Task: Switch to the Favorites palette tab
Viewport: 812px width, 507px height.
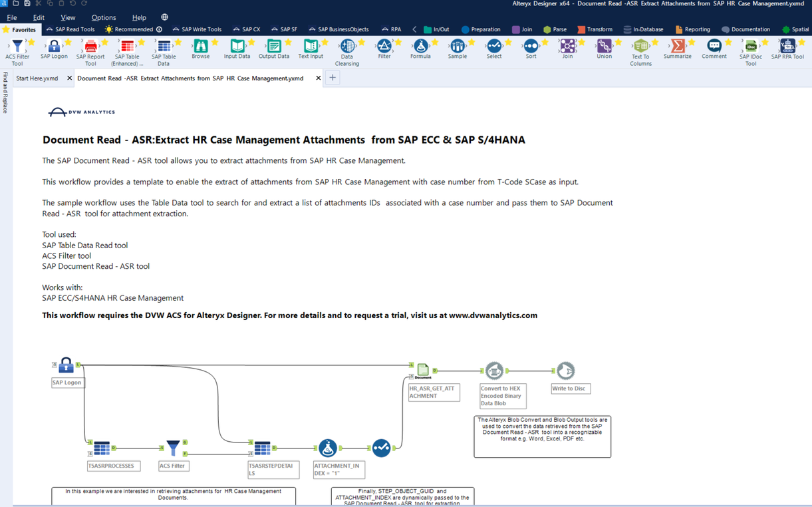Action: [x=19, y=29]
